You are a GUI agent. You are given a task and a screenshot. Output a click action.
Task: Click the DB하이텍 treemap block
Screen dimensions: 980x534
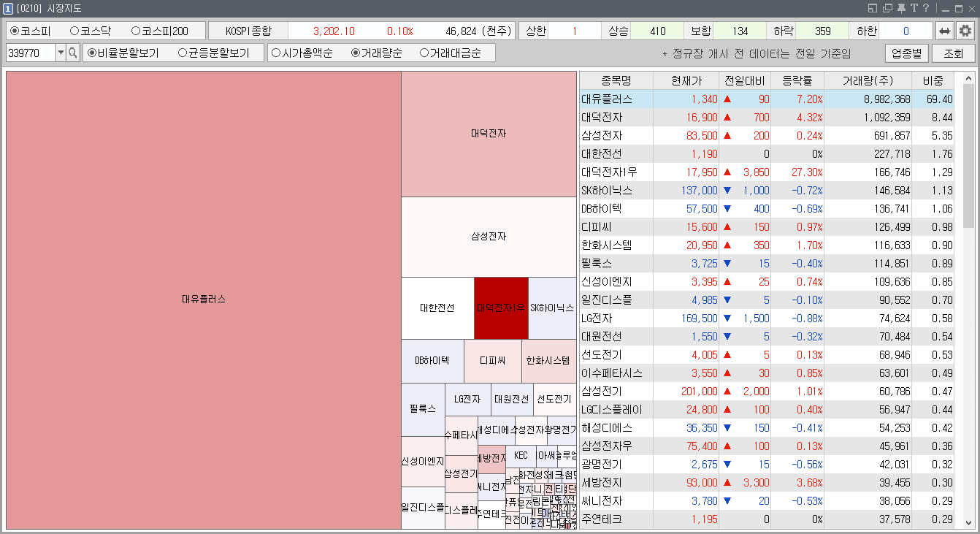(432, 361)
